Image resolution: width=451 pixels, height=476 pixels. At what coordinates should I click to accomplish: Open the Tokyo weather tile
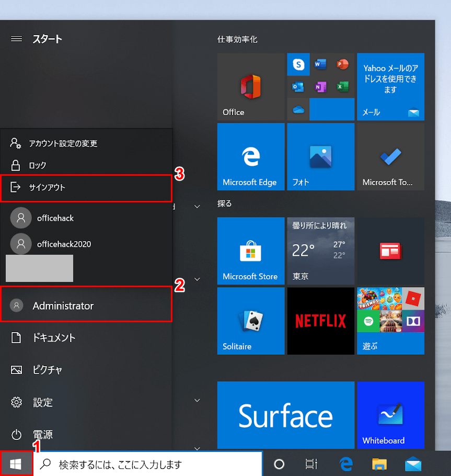[320, 251]
